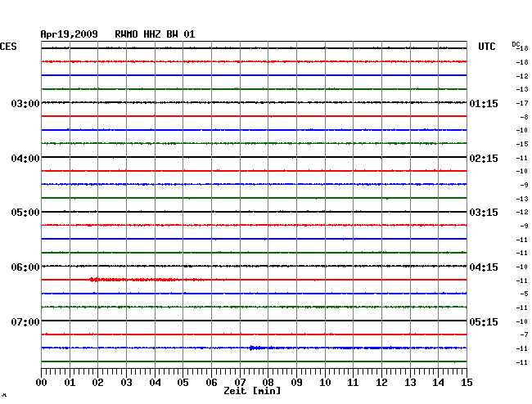Select minute tick label 09

click(x=296, y=382)
